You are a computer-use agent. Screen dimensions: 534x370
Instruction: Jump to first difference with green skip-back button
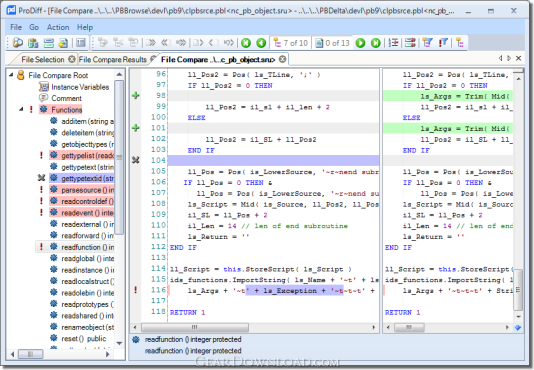point(246,43)
